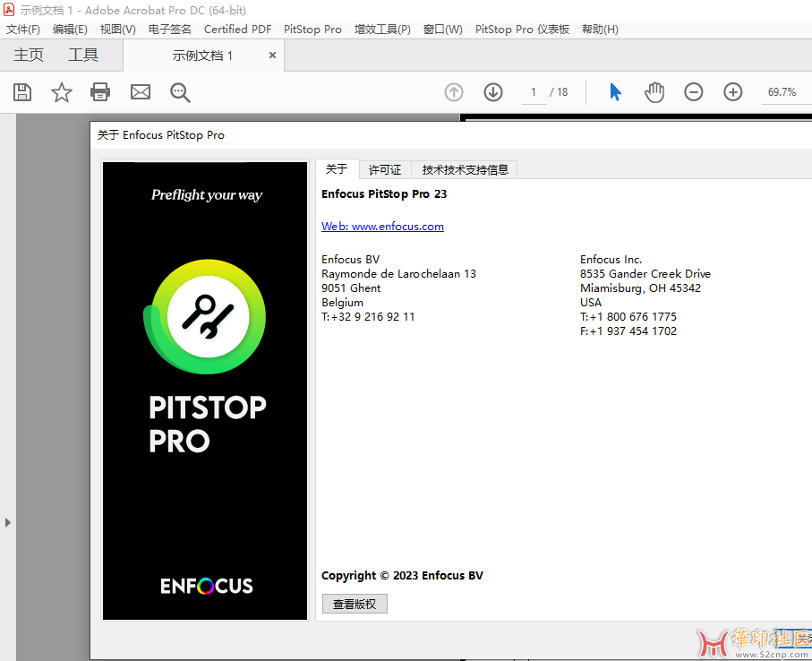Image resolution: width=812 pixels, height=661 pixels.
Task: Expand the left navigation pane arrow
Action: tap(8, 522)
